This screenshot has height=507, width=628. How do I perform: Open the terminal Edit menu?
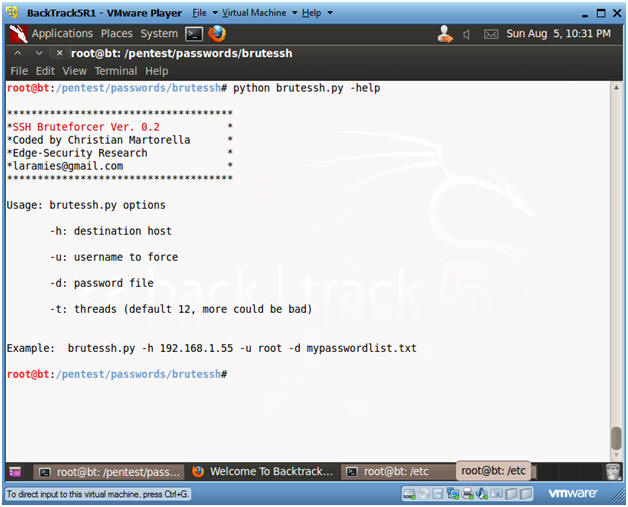pyautogui.click(x=45, y=71)
